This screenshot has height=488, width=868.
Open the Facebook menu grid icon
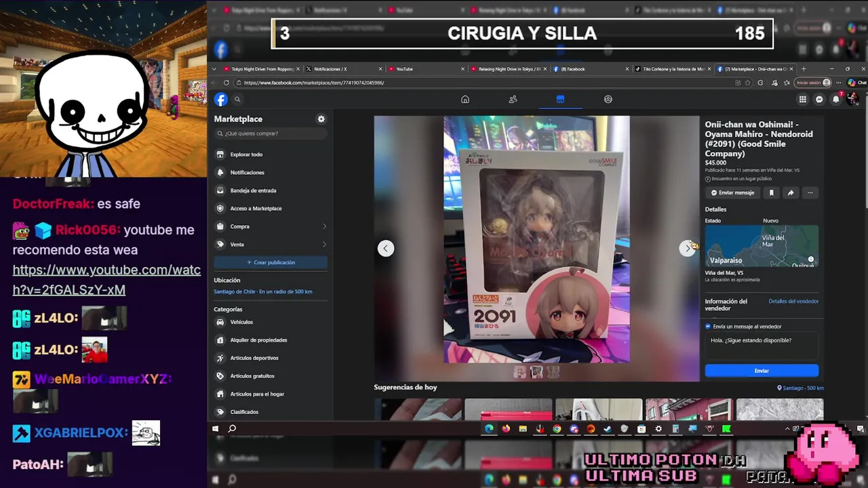(802, 100)
